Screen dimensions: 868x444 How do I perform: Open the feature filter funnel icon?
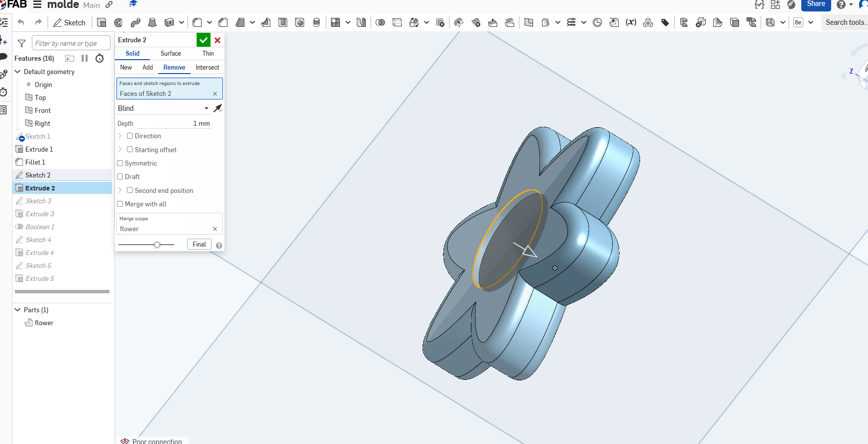pyautogui.click(x=21, y=43)
